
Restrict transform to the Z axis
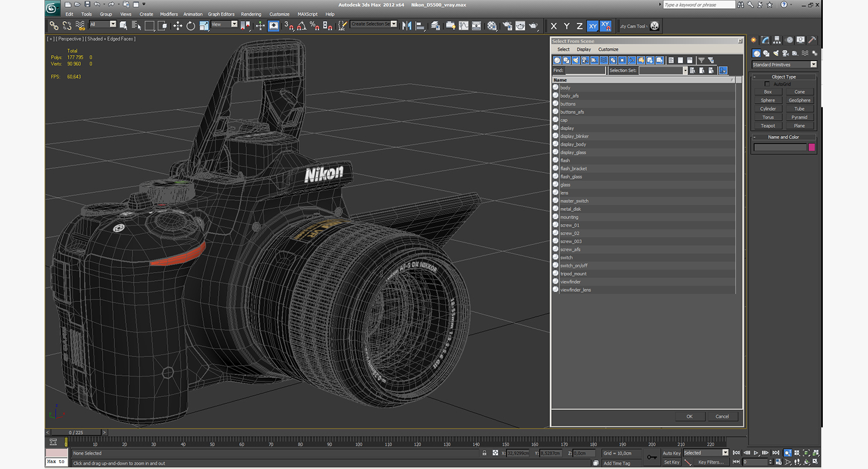(x=579, y=26)
